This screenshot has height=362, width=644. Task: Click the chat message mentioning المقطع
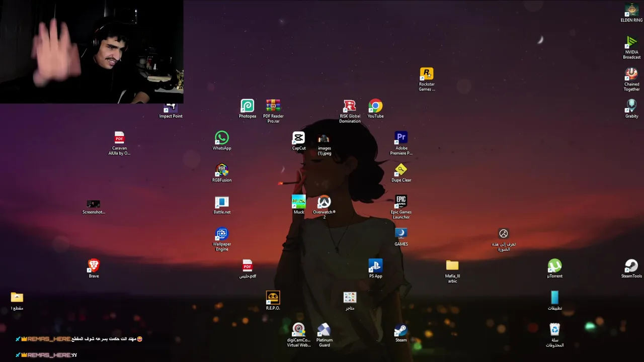pos(79,339)
